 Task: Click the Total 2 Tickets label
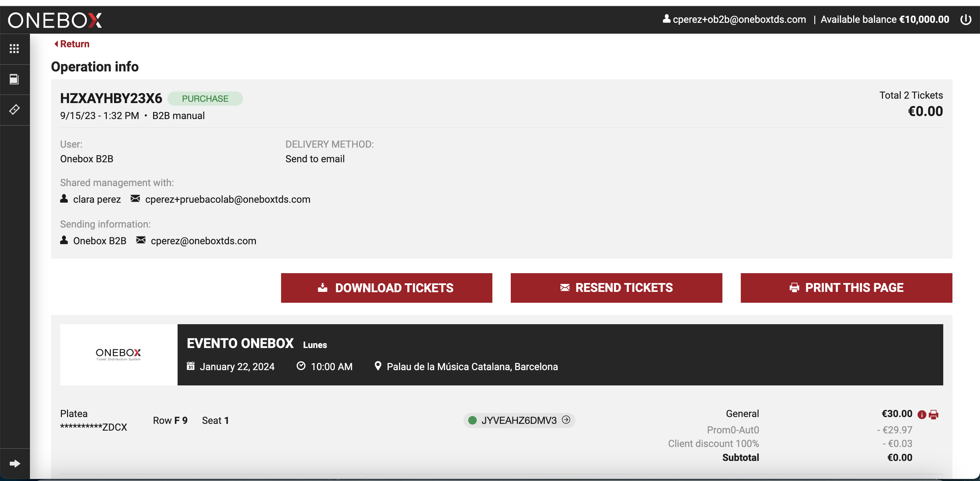tap(911, 95)
